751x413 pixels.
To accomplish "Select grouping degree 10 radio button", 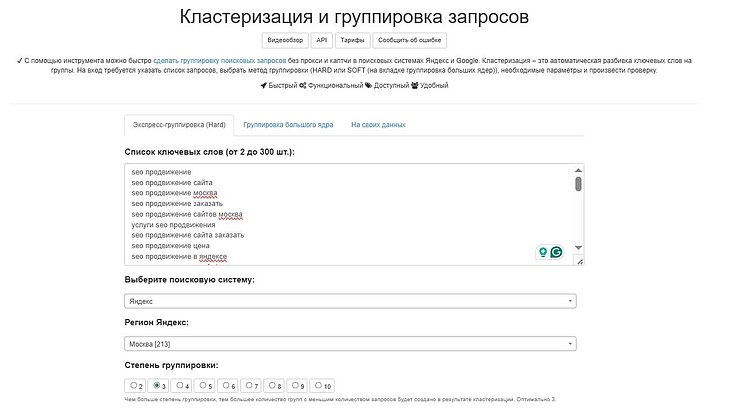I will [318, 385].
